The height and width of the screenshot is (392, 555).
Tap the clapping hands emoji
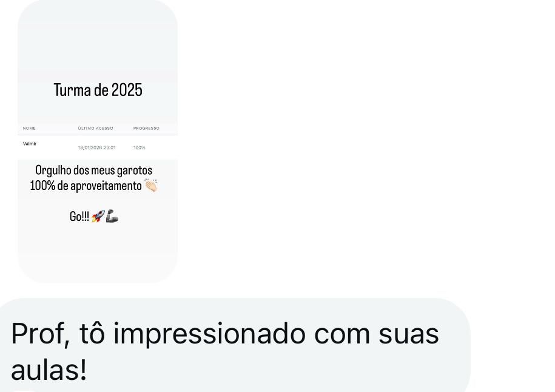click(151, 185)
